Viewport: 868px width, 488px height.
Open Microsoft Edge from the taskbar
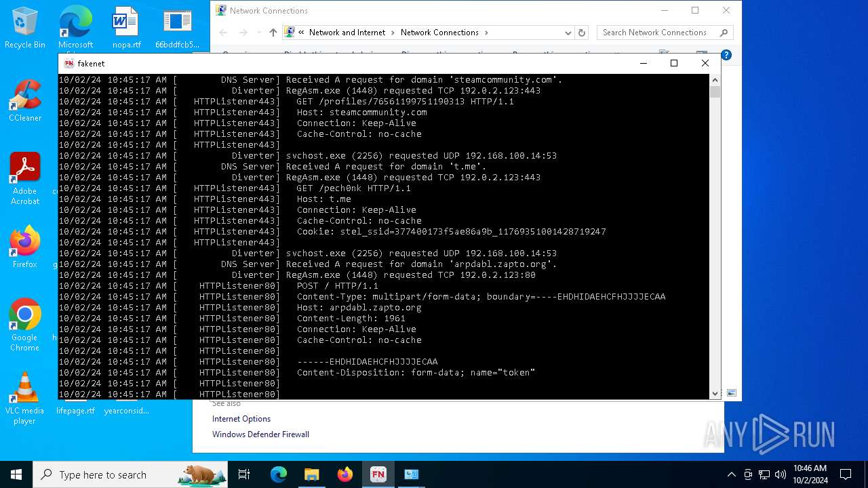(279, 474)
